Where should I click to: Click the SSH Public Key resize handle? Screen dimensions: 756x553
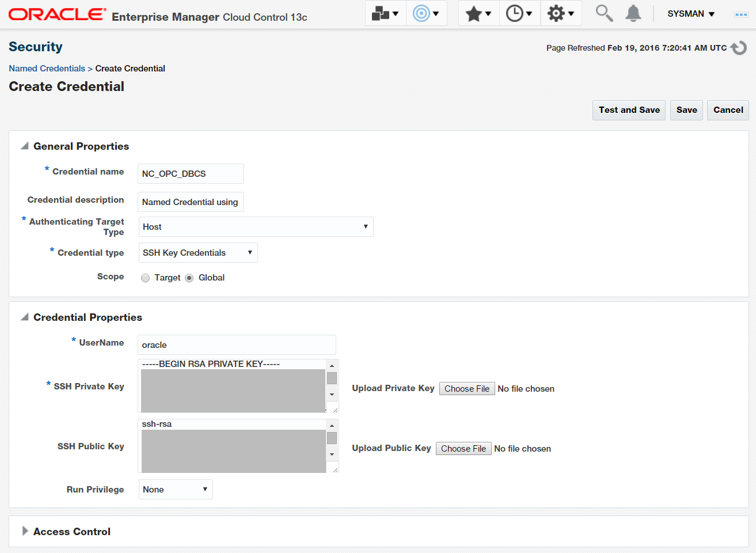[x=335, y=469]
